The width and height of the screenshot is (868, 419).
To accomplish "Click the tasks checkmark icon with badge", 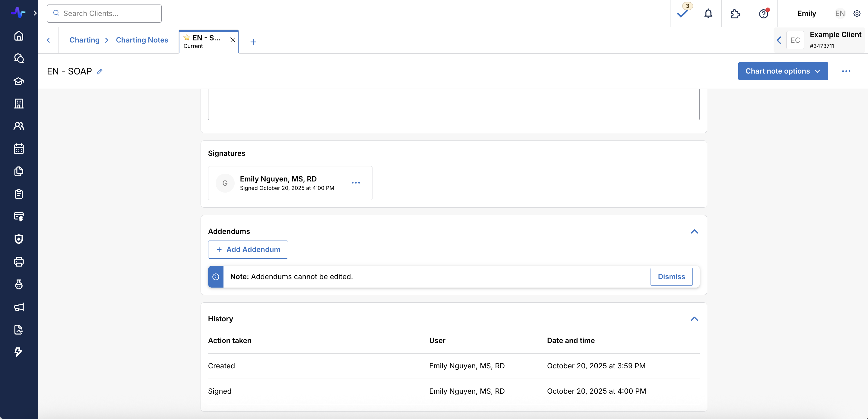I will (682, 14).
